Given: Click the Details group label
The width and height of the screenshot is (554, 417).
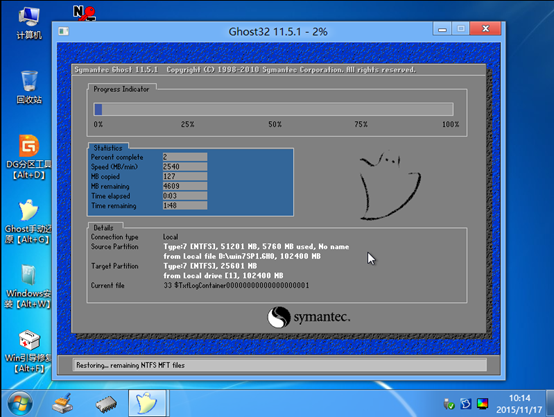Looking at the screenshot, I should point(103,228).
